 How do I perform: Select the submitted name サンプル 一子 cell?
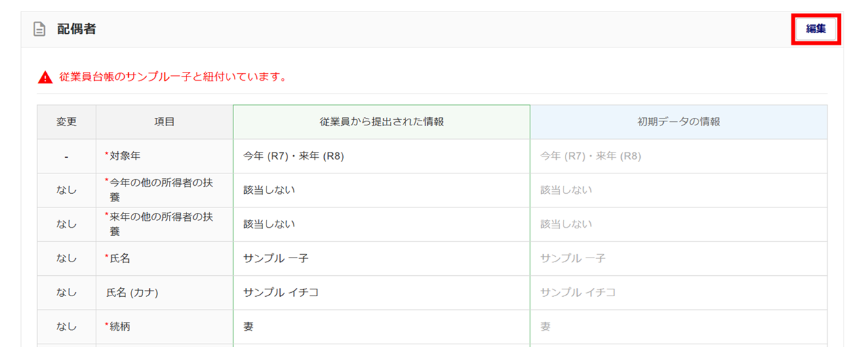point(276,258)
